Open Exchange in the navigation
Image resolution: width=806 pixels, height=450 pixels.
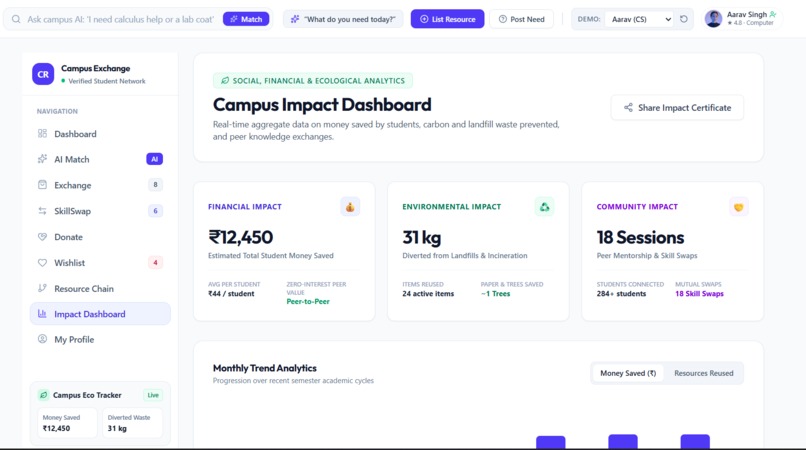pyautogui.click(x=100, y=185)
